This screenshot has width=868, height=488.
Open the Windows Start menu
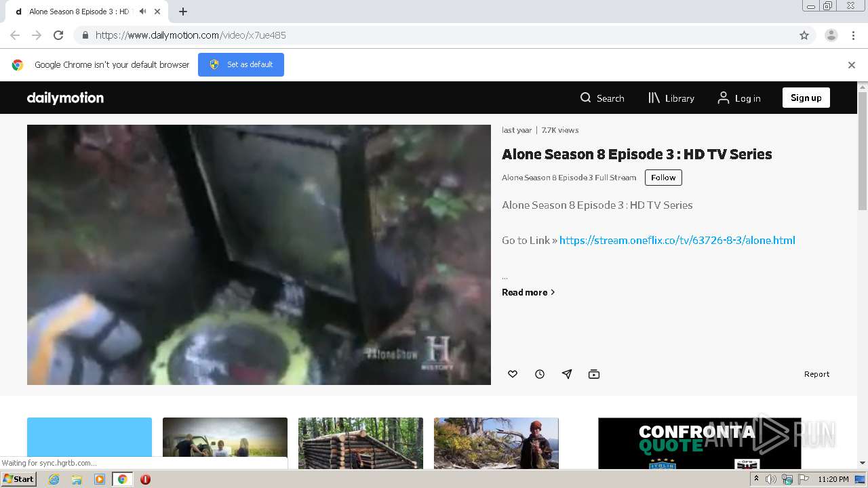[19, 479]
